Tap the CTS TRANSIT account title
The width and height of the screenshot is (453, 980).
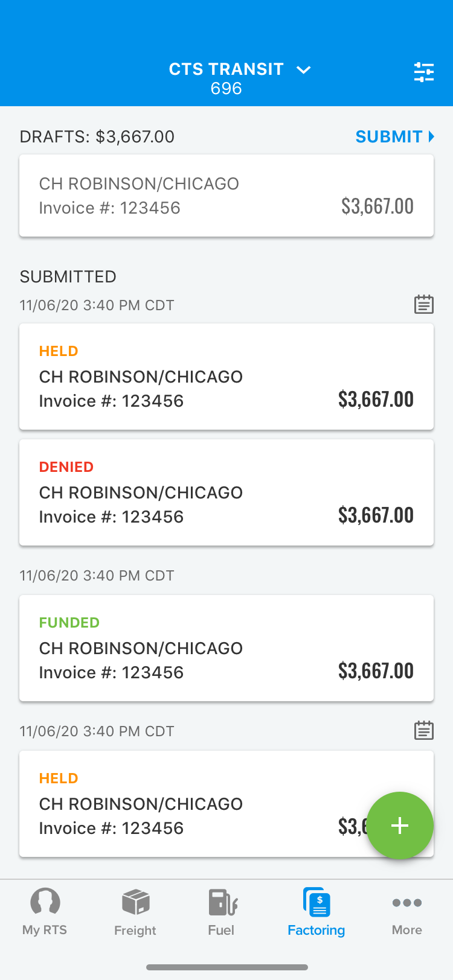coord(226,70)
